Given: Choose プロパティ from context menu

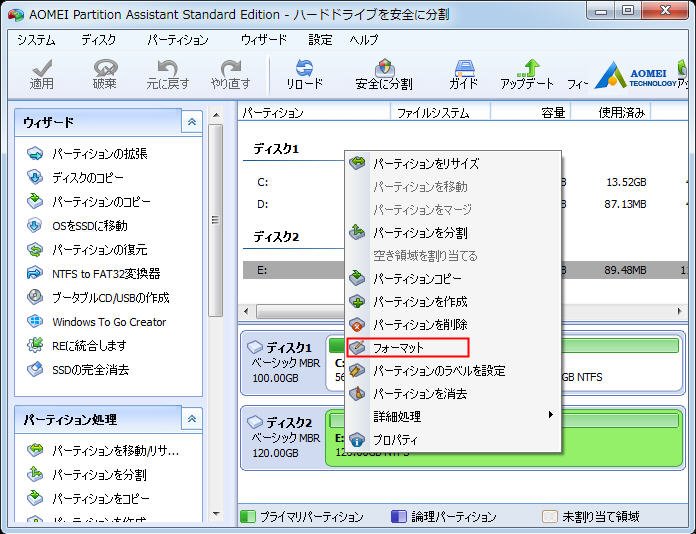Looking at the screenshot, I should (x=453, y=440).
